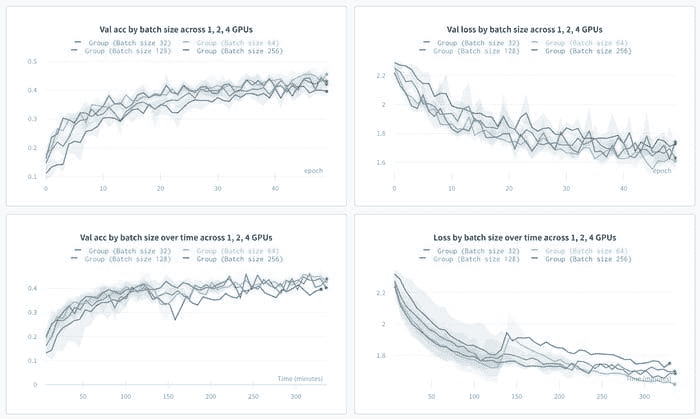Select the "Val acc by batch size over time" title
This screenshot has width=700, height=419.
pyautogui.click(x=175, y=237)
